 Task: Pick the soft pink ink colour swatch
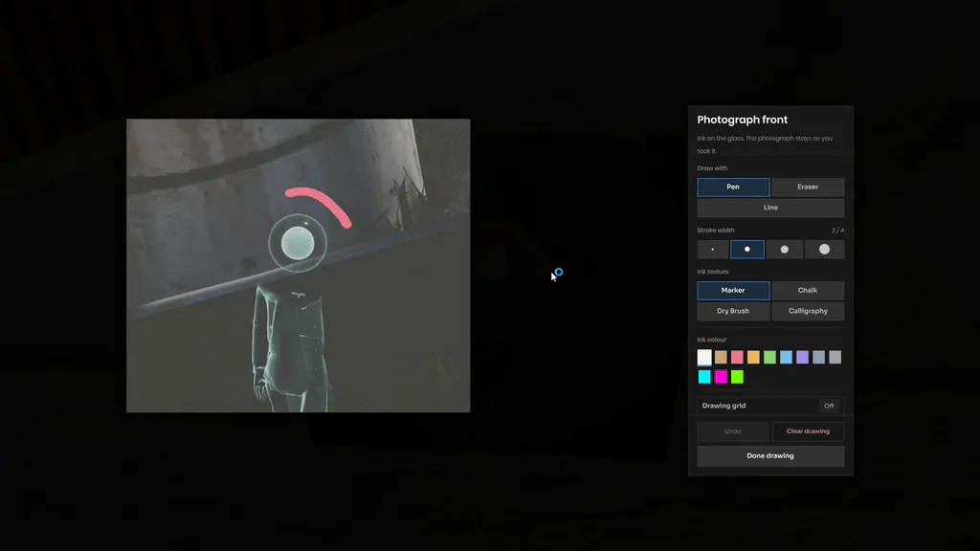coord(737,358)
